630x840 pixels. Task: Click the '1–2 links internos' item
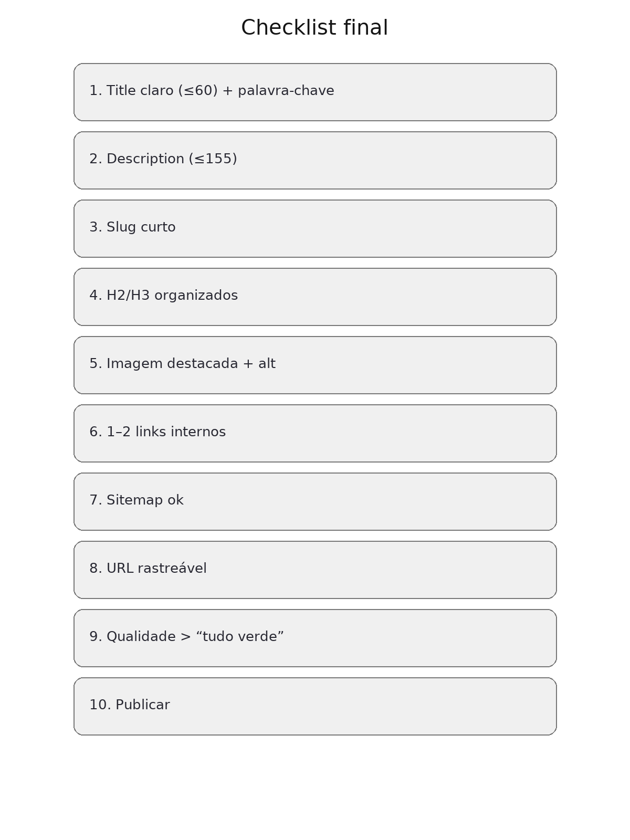coord(315,433)
